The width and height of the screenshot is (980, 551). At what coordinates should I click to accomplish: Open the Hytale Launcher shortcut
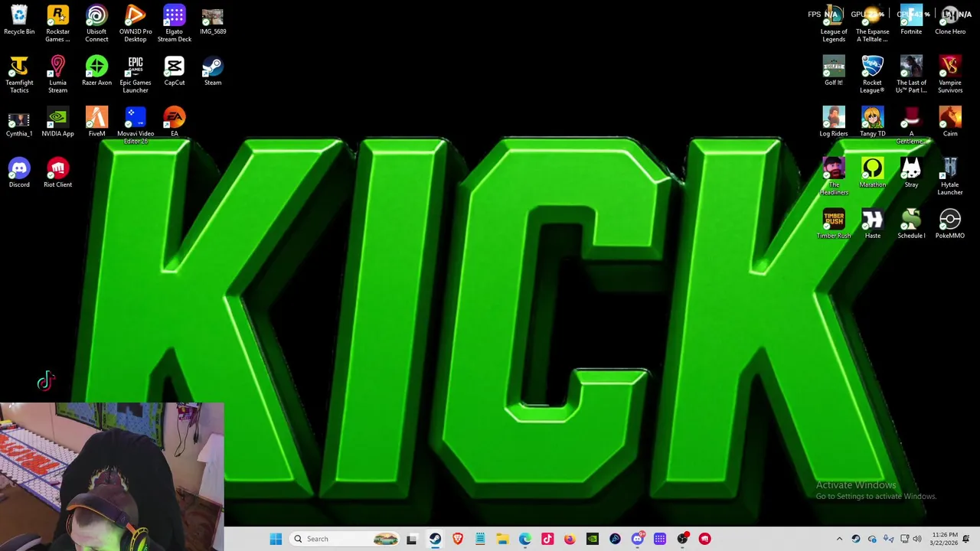[950, 177]
